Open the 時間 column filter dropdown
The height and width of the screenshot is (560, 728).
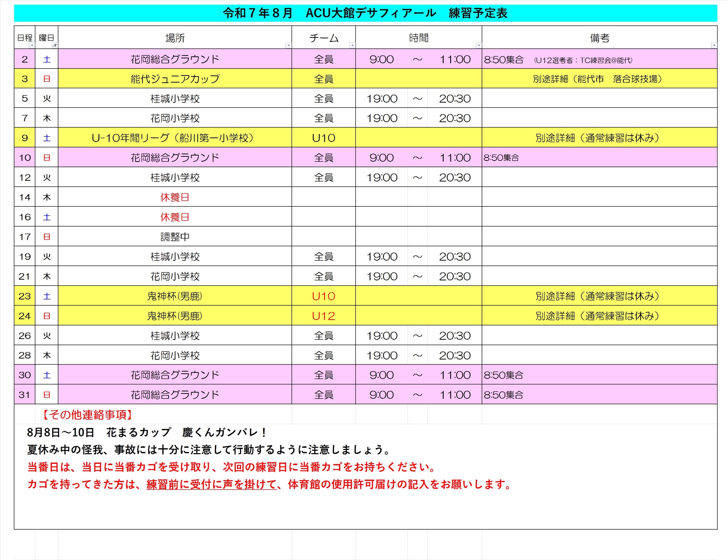click(x=479, y=45)
